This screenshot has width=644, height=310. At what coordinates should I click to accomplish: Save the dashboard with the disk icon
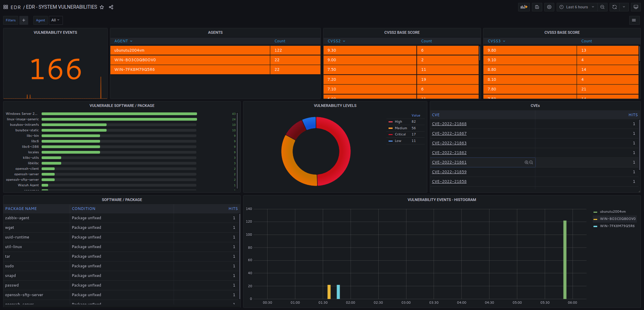tap(537, 7)
